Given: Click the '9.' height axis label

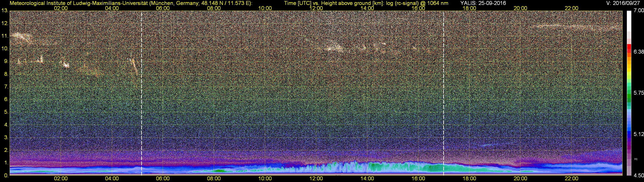Looking at the screenshot, I should (6, 61).
